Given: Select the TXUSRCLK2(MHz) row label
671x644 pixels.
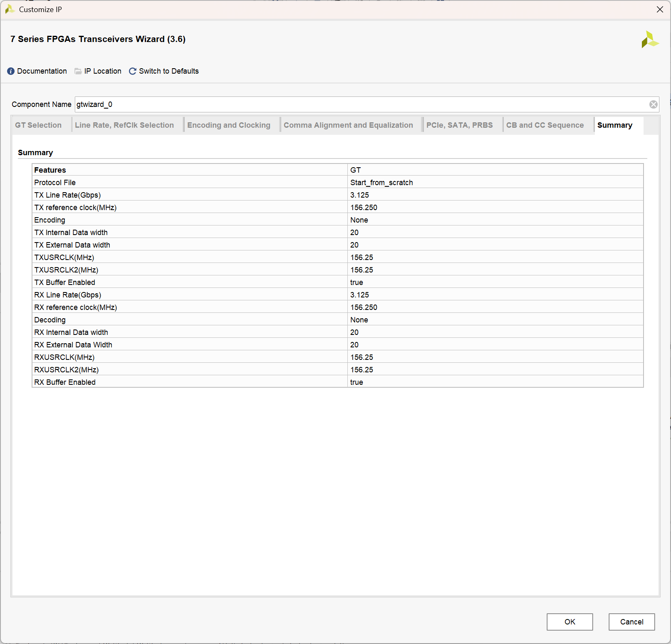Looking at the screenshot, I should pyautogui.click(x=66, y=270).
